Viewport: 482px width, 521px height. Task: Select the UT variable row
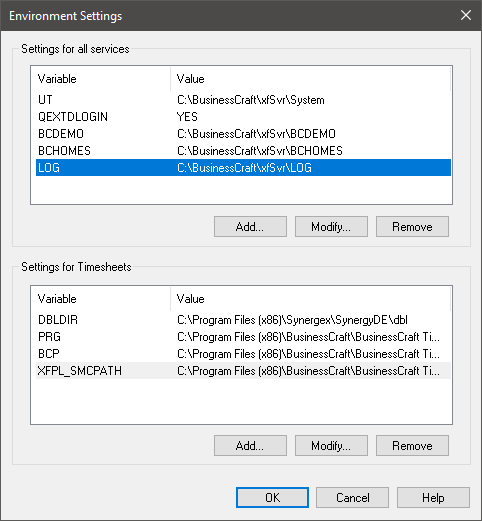tap(243, 100)
